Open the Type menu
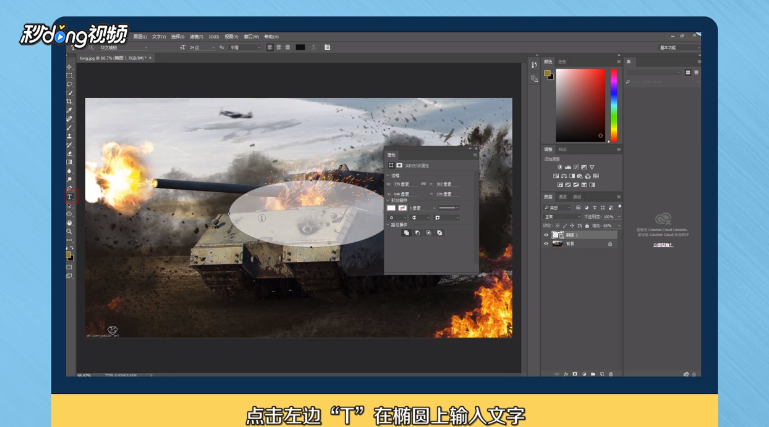Image resolution: width=769 pixels, height=427 pixels. coord(159,37)
